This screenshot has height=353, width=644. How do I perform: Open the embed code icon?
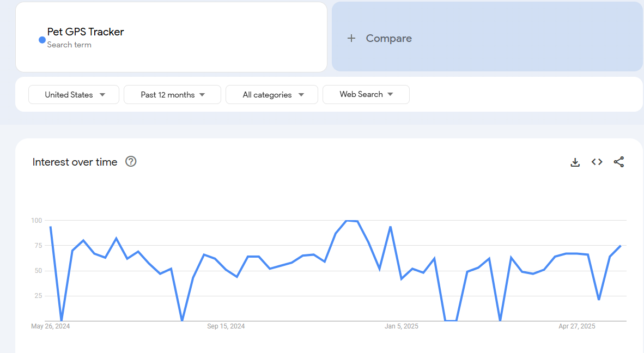coord(597,162)
